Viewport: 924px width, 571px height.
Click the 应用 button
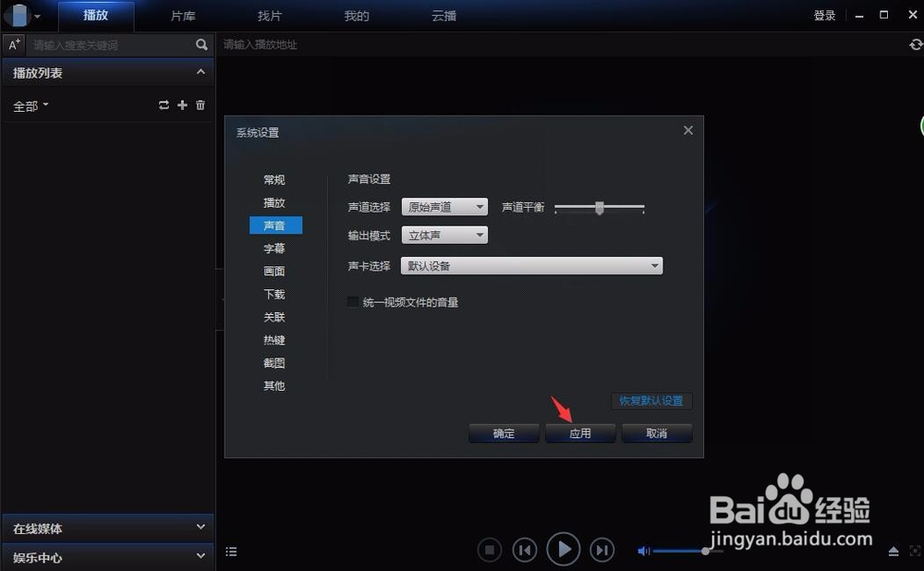point(580,433)
